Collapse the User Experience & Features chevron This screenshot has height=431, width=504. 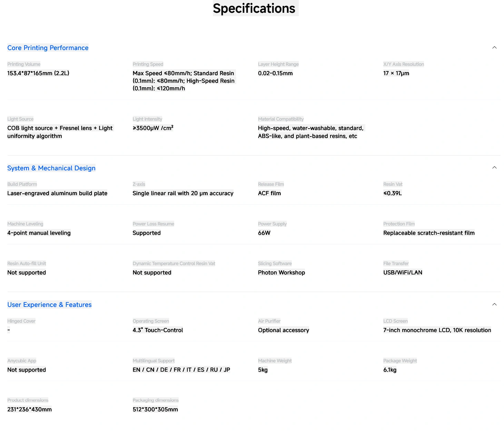[494, 304]
